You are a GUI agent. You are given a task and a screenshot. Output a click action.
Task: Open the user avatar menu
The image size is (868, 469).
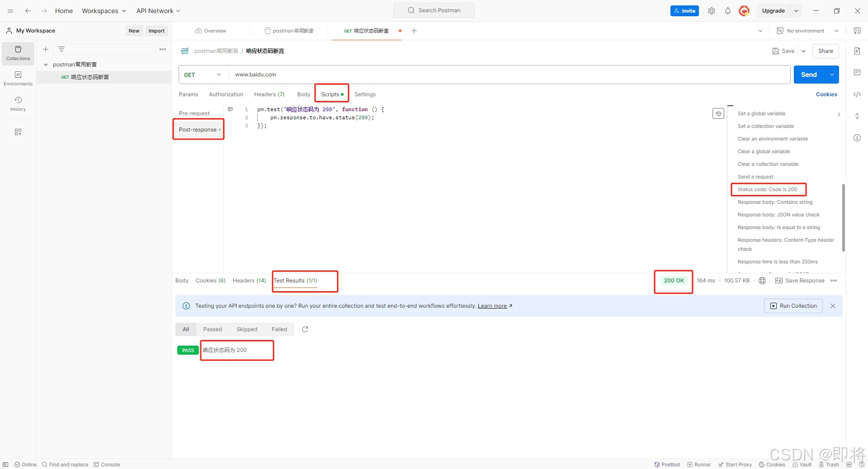pos(744,11)
